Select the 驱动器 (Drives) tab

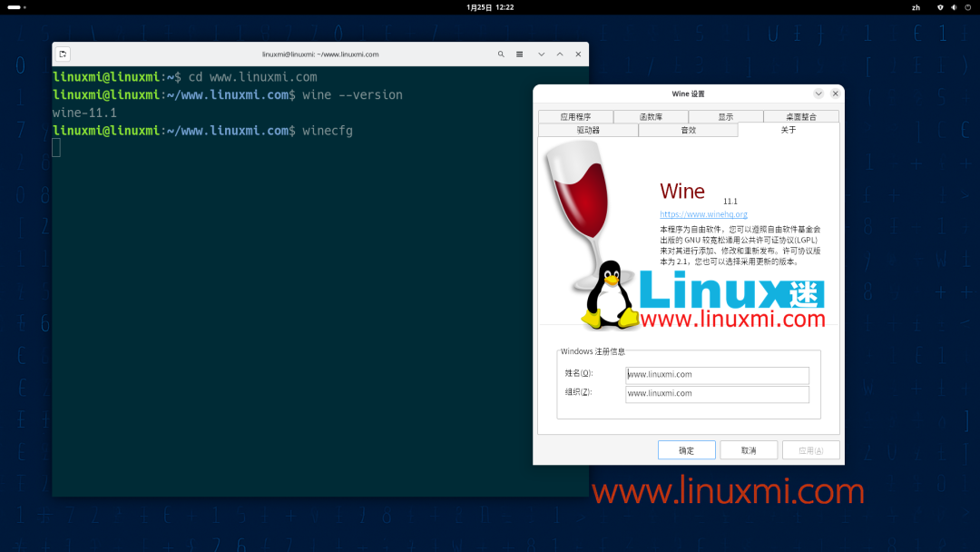tap(588, 130)
